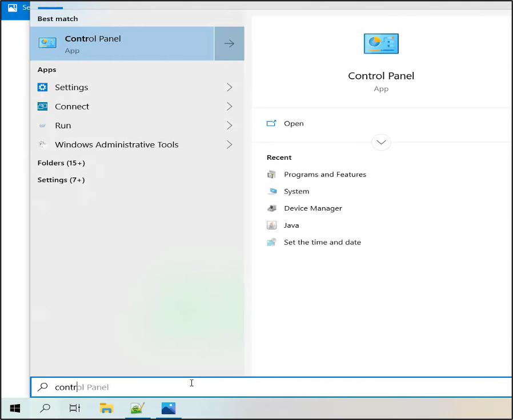Expand the chevron beside Settings app
Viewport: 513px width, 420px height.
(229, 87)
